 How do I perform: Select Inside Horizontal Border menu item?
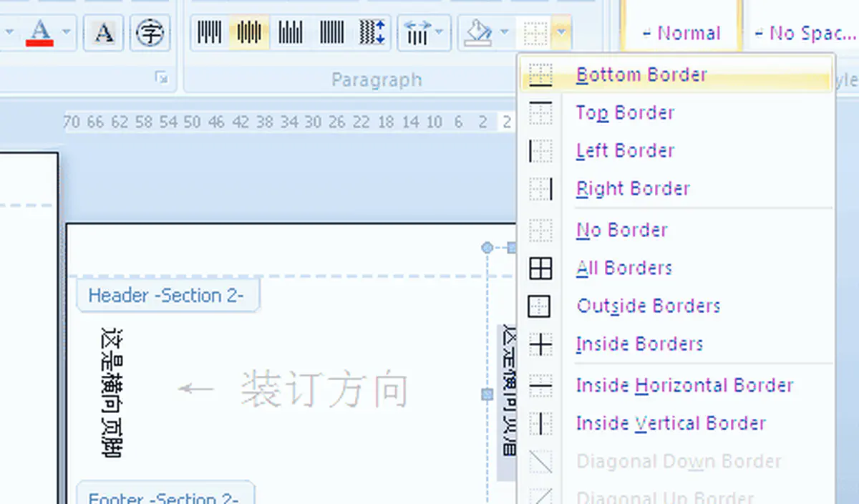point(684,386)
